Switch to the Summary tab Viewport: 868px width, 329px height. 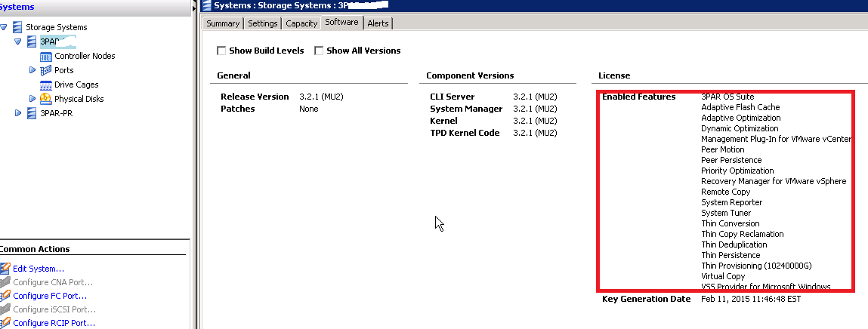[223, 23]
